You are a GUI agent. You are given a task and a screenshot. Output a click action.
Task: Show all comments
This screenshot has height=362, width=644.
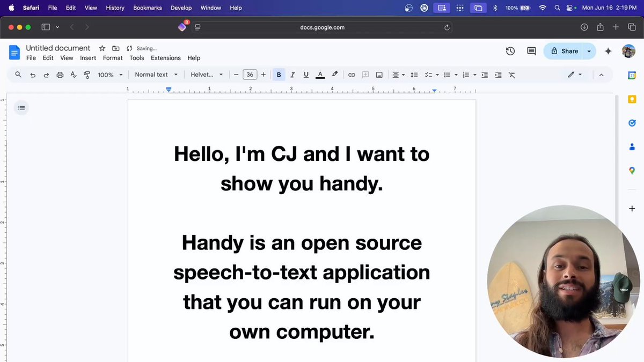click(531, 51)
